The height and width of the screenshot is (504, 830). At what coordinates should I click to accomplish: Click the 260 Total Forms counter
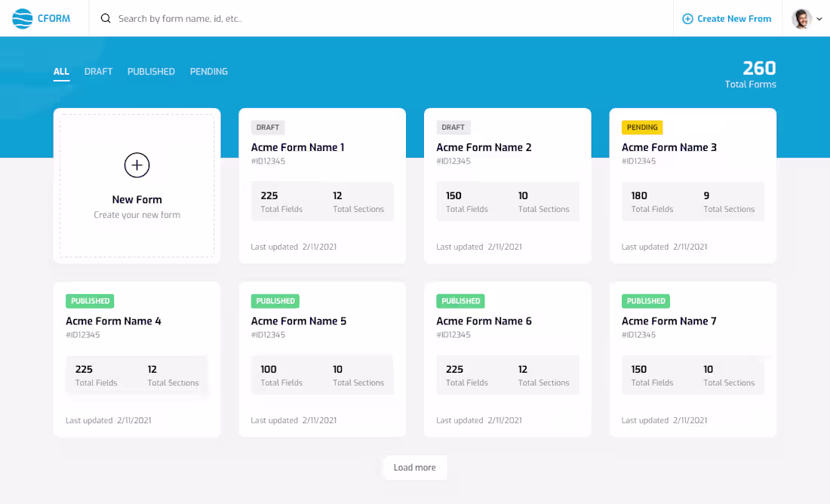[751, 75]
